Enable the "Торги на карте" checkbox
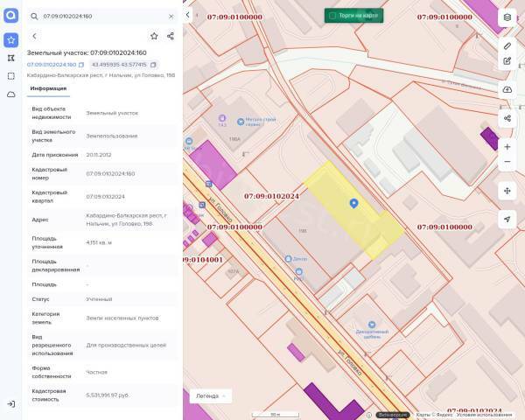This screenshot has width=525, height=420. tap(332, 15)
